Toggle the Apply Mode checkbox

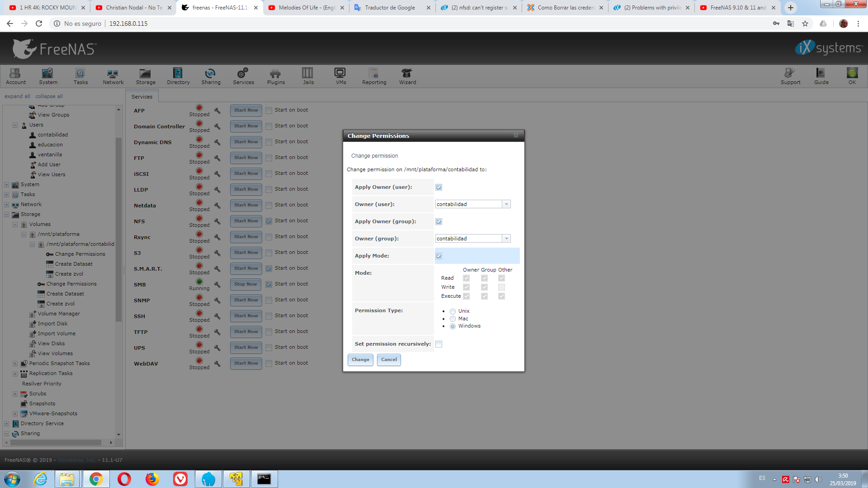click(x=439, y=256)
